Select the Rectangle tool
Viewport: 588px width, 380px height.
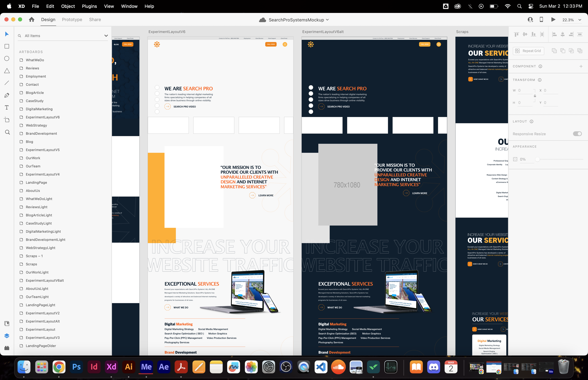point(7,46)
